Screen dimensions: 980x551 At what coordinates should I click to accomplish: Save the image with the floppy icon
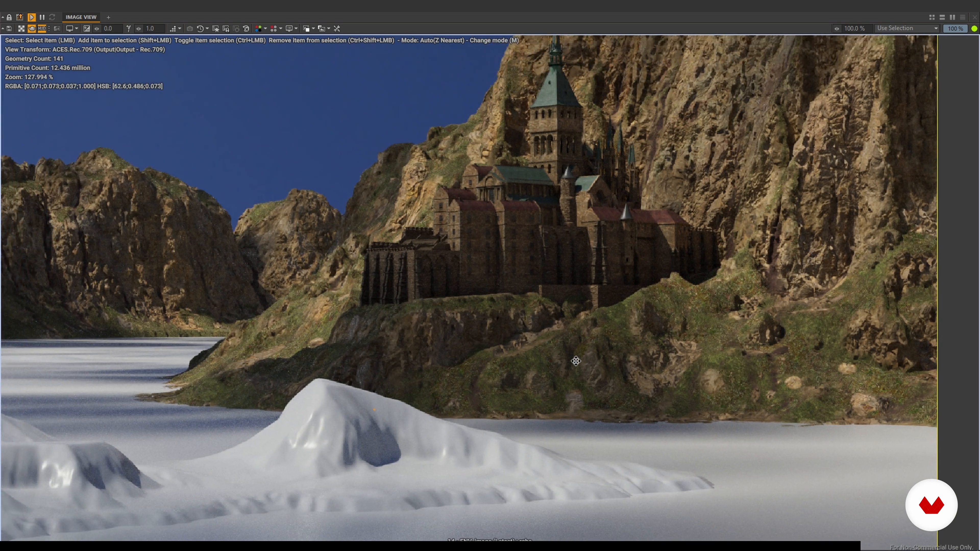pos(9,29)
